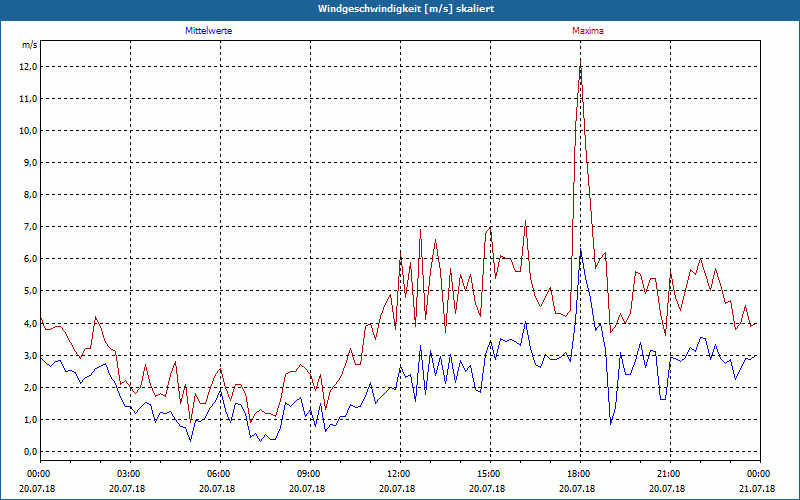Screen dimensions: 800x500
Task: Click the red Maxima peak at 18:00
Action: pos(581,61)
